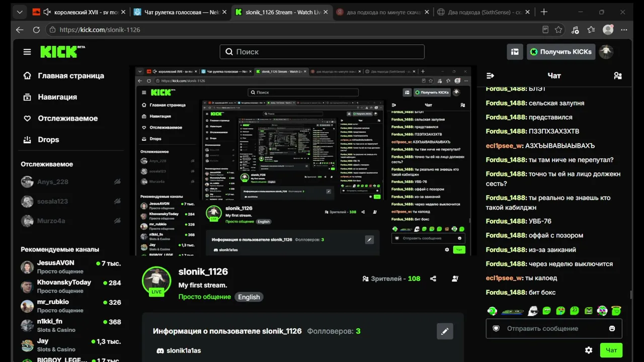Open recommended channel n1kki_fn
Viewport: 644px width, 362px height.
tap(71, 326)
